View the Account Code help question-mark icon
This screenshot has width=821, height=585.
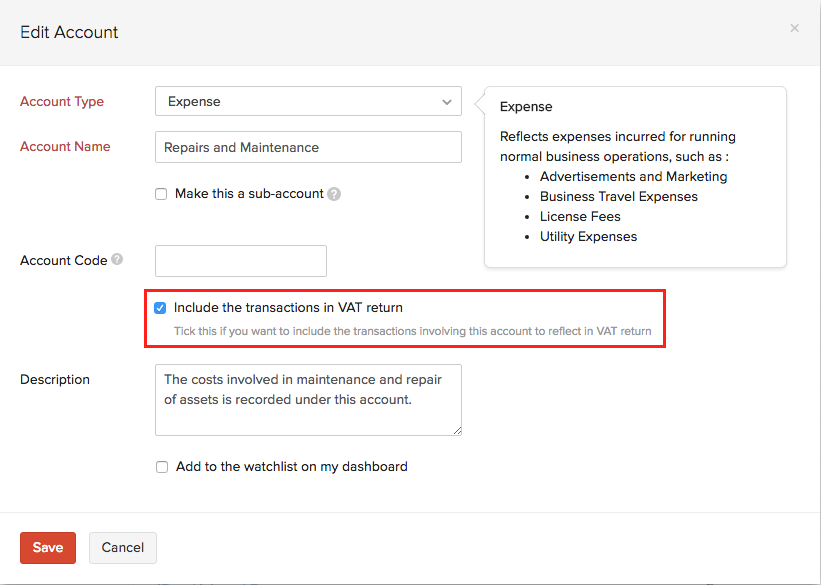click(117, 260)
